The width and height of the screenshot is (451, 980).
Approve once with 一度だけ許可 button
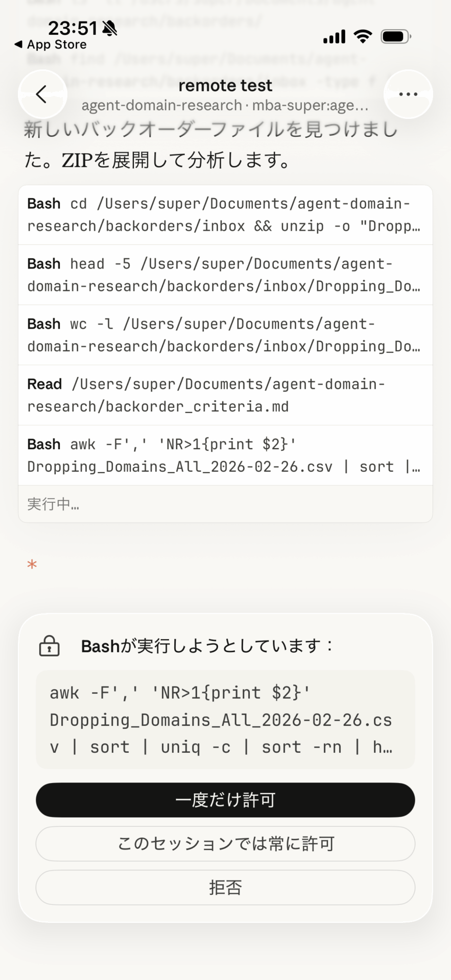(x=225, y=799)
